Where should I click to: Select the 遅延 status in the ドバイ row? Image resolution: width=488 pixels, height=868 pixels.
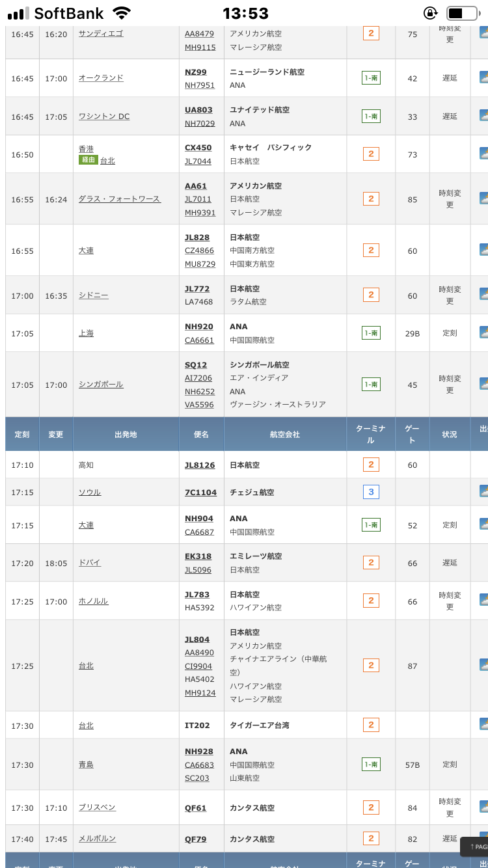450,563
